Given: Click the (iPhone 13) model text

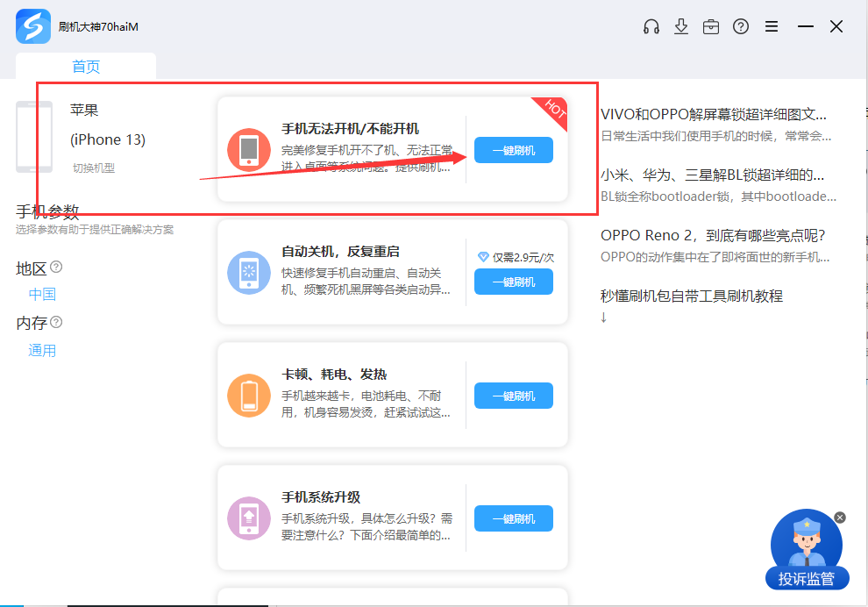Looking at the screenshot, I should click(x=108, y=139).
